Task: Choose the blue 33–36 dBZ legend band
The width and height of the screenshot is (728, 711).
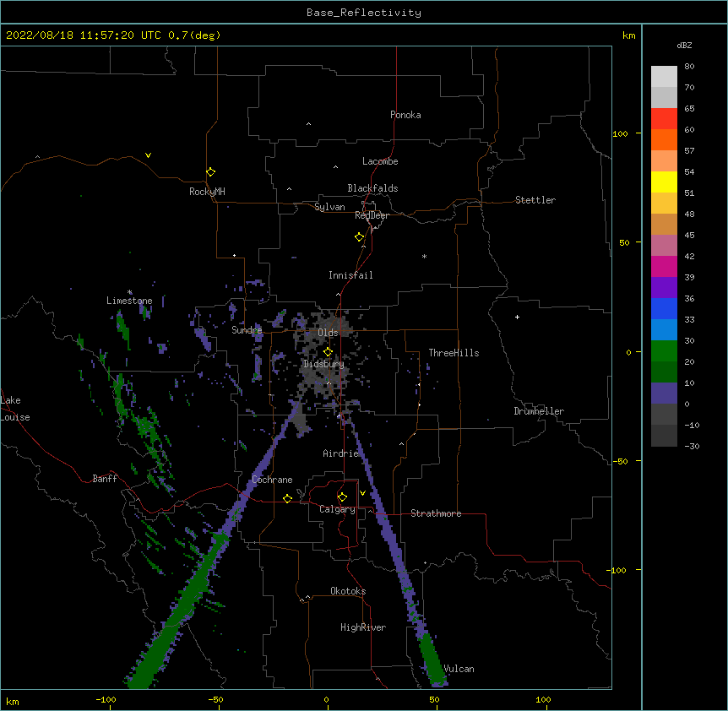Action: (664, 308)
